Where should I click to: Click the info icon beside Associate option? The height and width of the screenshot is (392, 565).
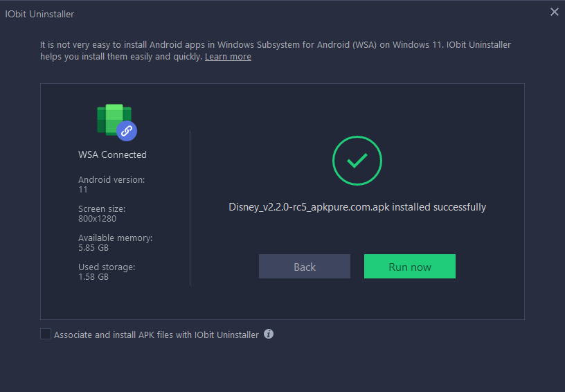(x=269, y=334)
